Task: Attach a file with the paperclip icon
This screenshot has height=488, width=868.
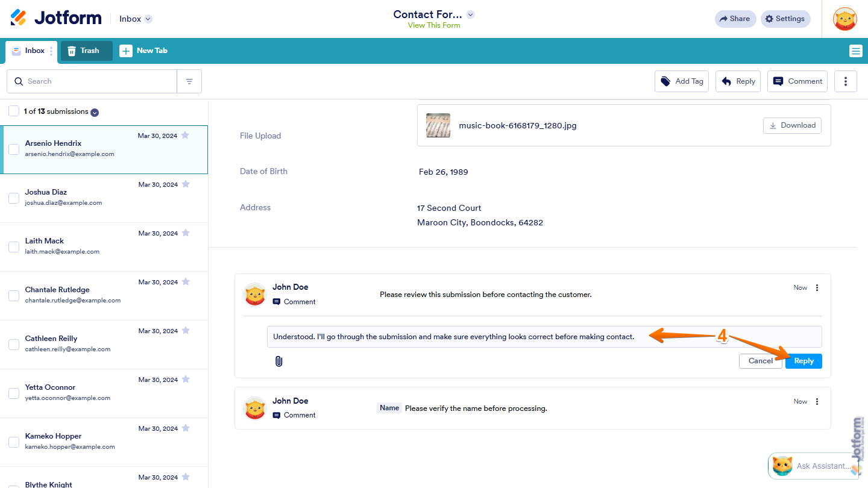Action: click(x=278, y=361)
